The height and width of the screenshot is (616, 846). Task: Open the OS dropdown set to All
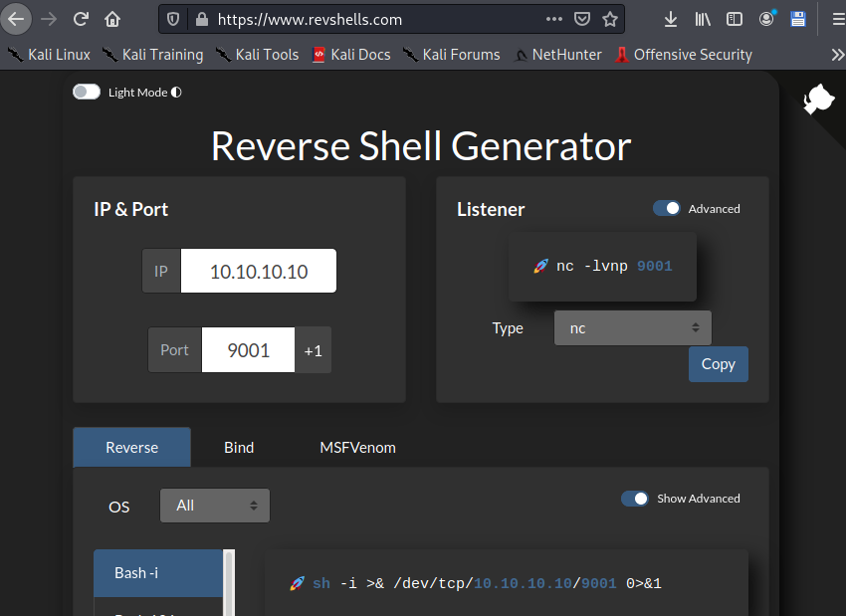[215, 506]
